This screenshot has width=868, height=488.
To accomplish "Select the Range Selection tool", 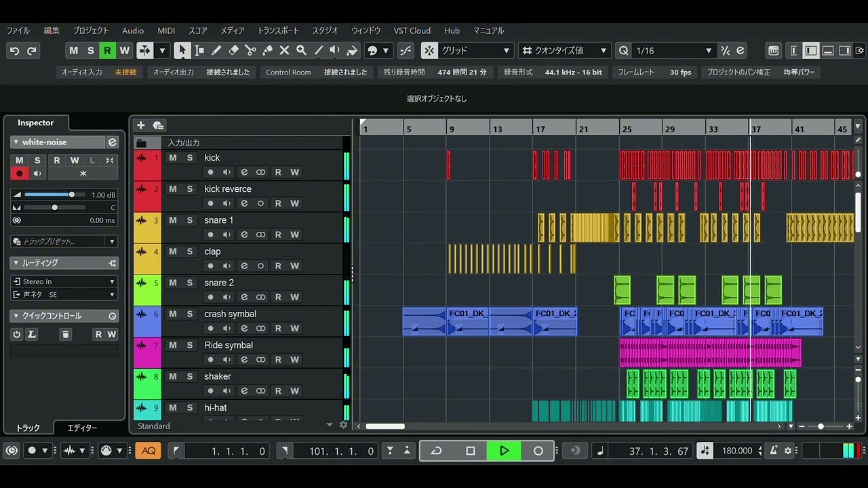I will [x=199, y=51].
